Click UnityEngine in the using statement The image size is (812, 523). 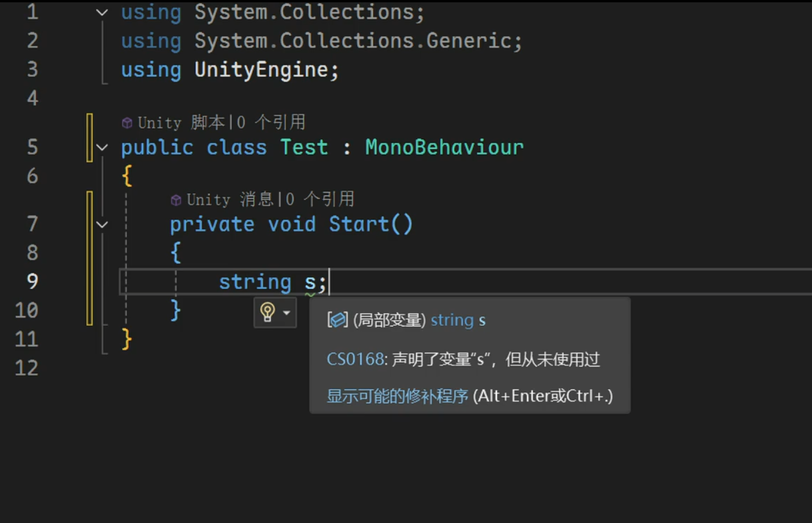261,70
